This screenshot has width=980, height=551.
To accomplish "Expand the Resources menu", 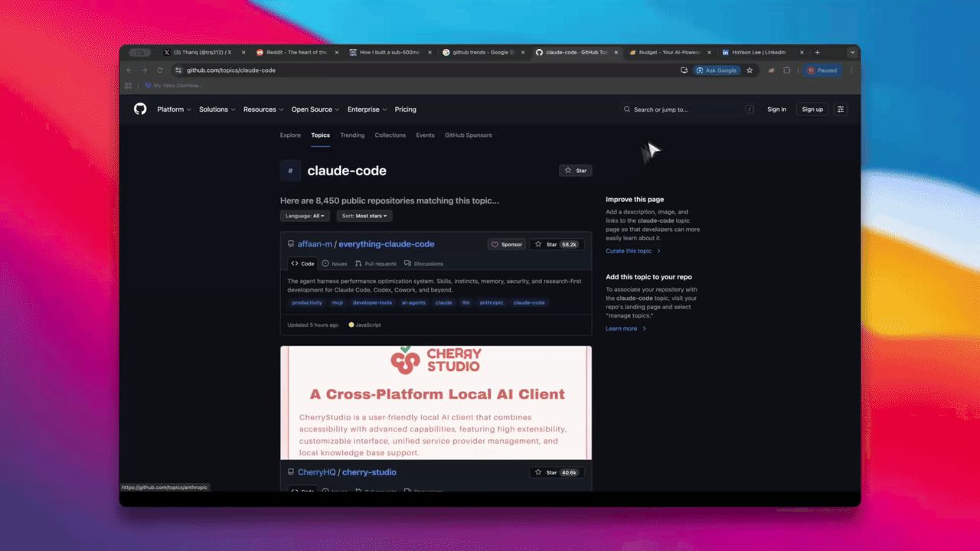I will coord(263,109).
